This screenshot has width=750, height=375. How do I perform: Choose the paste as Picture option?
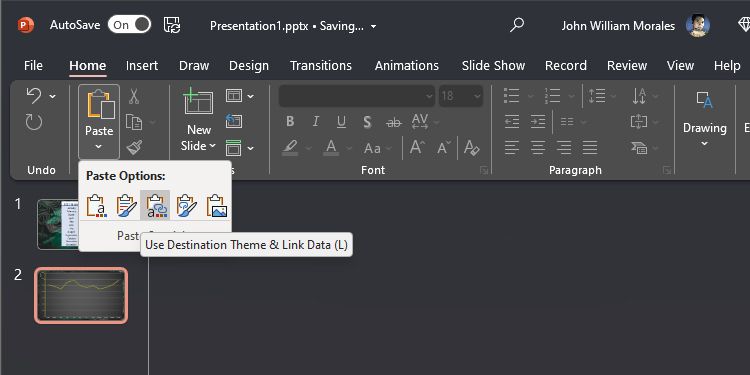(x=217, y=206)
